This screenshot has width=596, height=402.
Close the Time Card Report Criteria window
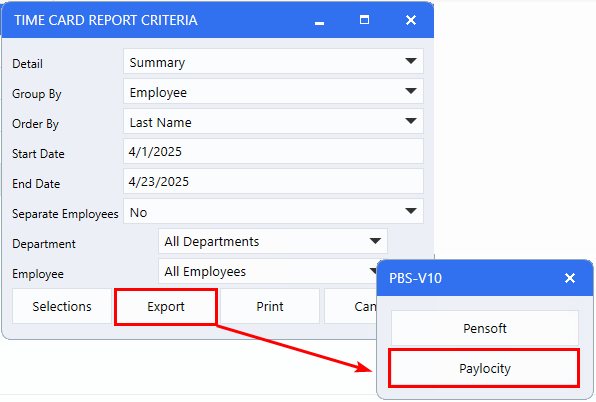pos(411,20)
